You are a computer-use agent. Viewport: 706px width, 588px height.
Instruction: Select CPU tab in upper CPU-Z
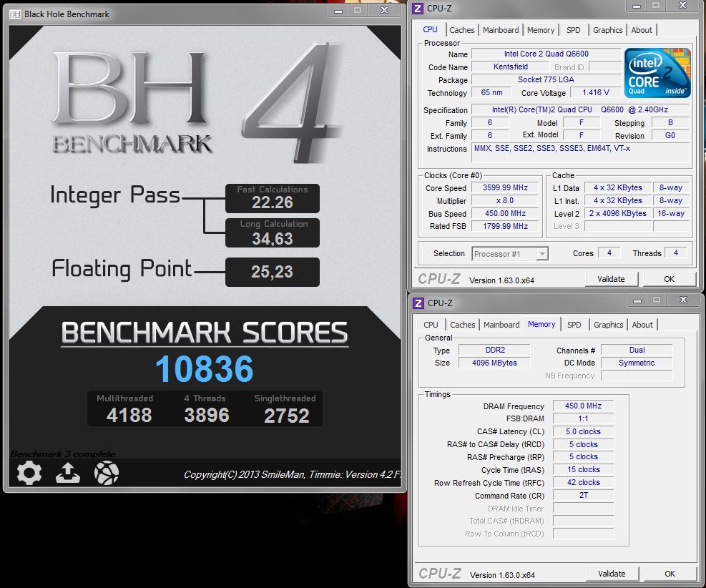click(430, 29)
